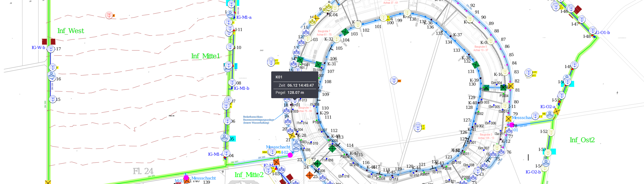Select the I-15 well marker icon
The height and width of the screenshot is (184, 644).
coord(53,99)
